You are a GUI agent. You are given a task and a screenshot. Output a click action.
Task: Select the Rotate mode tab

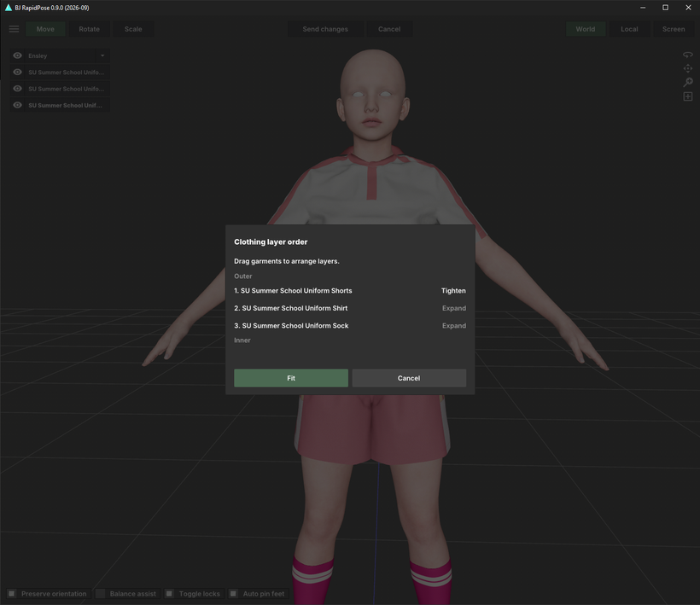point(90,29)
